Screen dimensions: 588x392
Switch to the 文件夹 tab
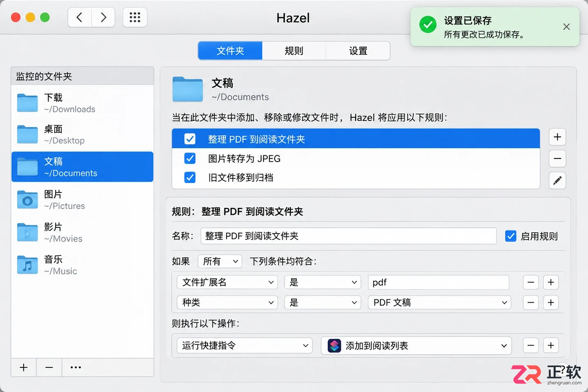[x=230, y=51]
